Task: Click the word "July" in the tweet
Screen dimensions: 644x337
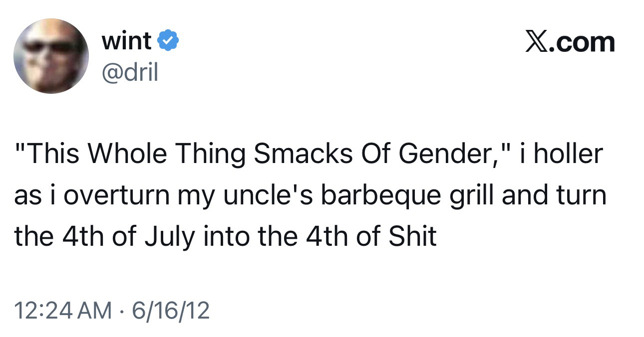Action: click(x=166, y=237)
